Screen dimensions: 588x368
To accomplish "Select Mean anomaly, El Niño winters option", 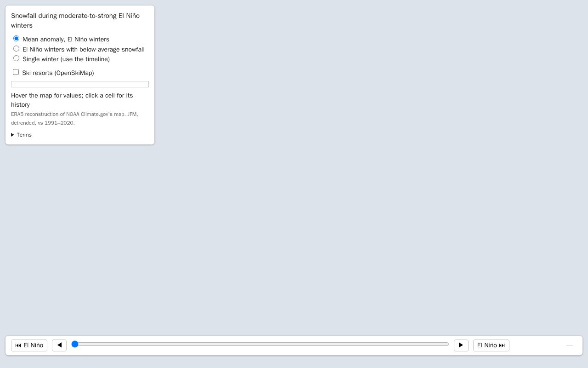I will click(16, 39).
